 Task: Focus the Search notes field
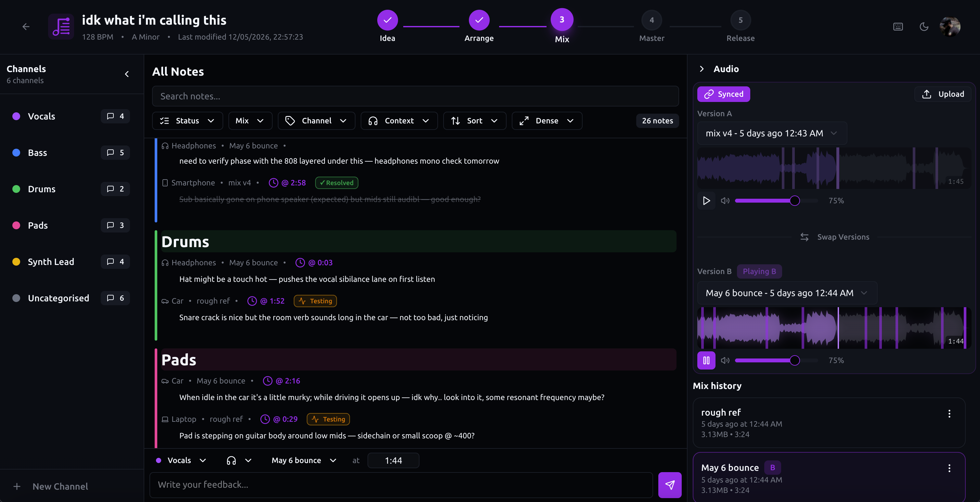415,96
